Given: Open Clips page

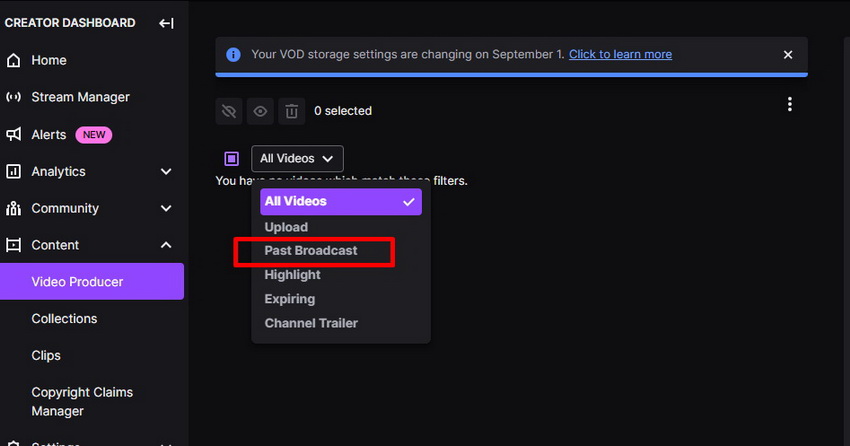Looking at the screenshot, I should pos(46,355).
